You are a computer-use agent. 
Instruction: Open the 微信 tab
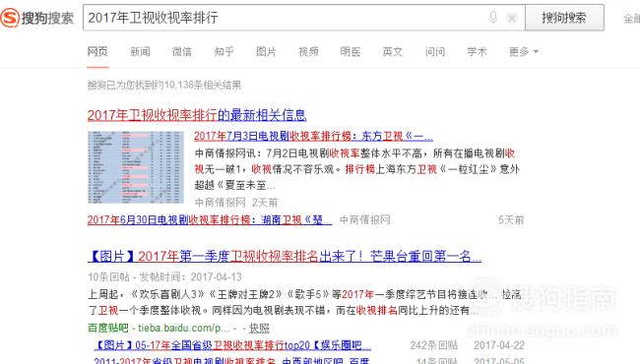(x=182, y=52)
